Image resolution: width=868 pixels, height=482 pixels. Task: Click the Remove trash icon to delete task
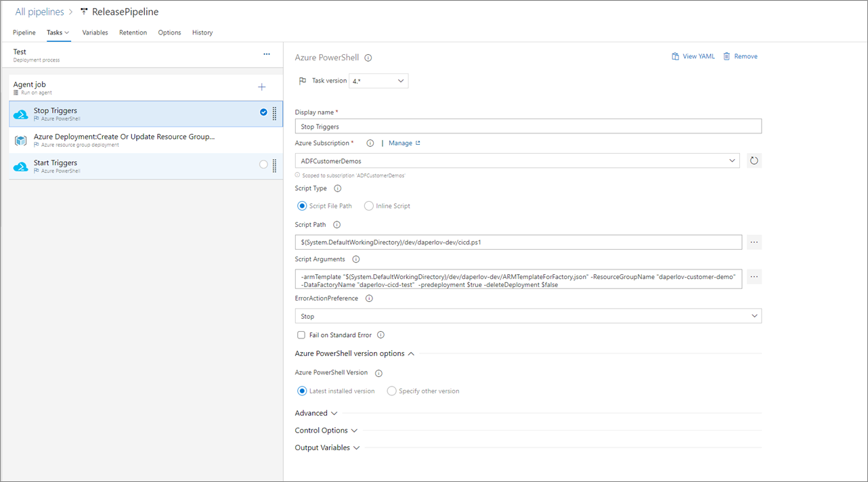740,56
